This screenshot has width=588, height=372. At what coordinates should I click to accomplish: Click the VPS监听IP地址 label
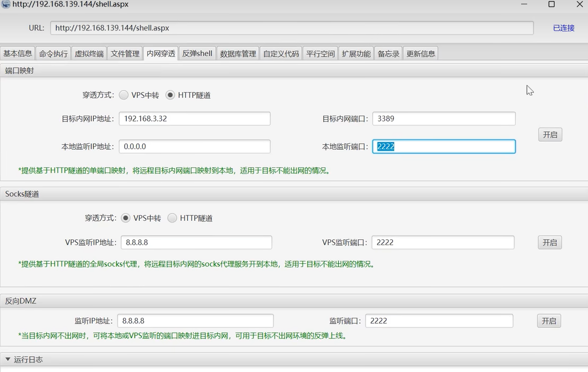[91, 243]
